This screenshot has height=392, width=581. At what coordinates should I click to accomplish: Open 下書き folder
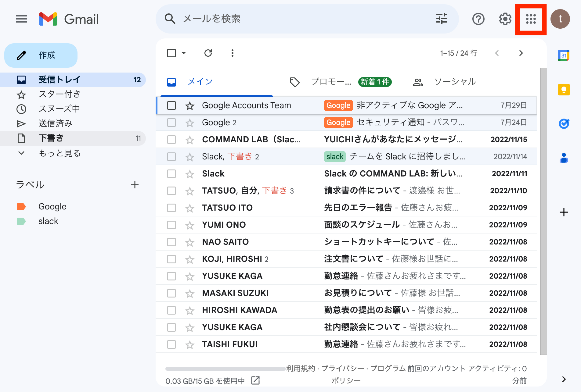pyautogui.click(x=73, y=138)
